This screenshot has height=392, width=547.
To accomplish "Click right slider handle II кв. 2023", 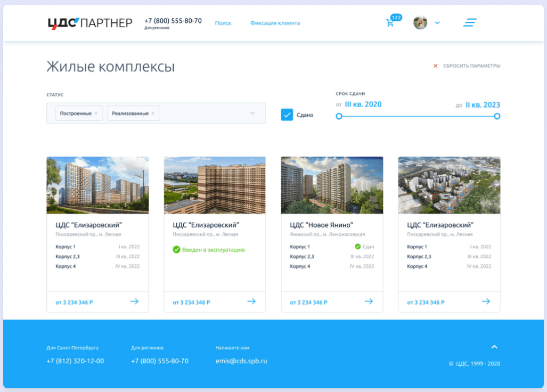I will (497, 116).
